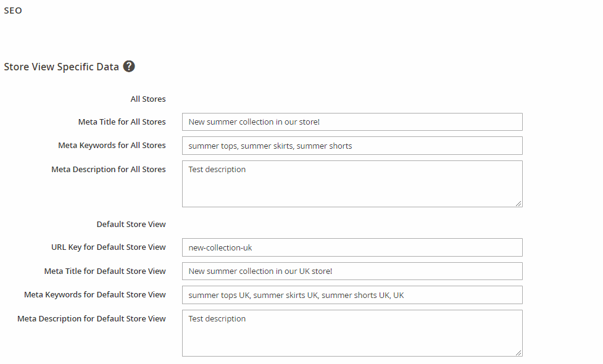Click the 'Meta Title for All Stores' label

[x=122, y=122]
